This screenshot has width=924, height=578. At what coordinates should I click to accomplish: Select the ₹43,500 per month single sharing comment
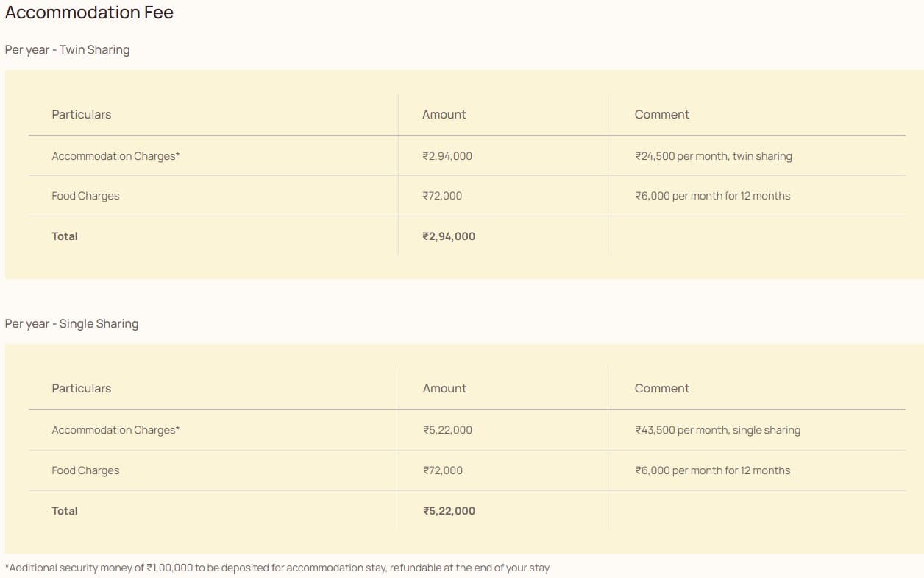point(717,430)
